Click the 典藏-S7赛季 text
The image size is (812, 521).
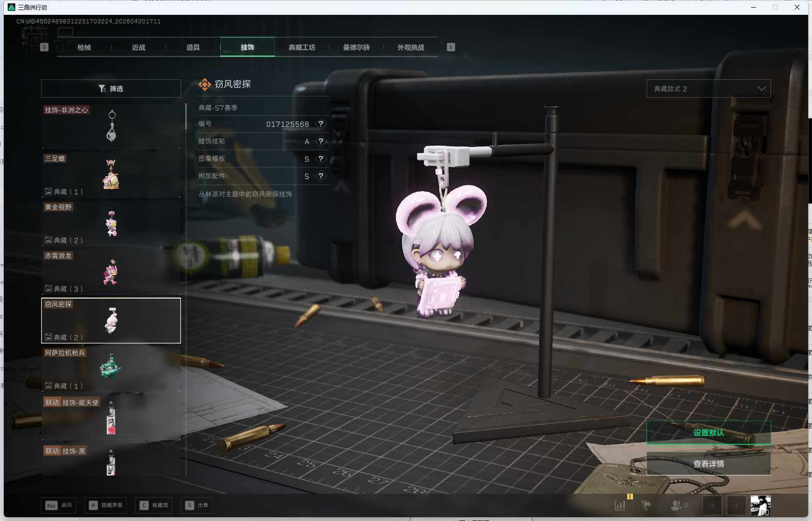[x=218, y=108]
